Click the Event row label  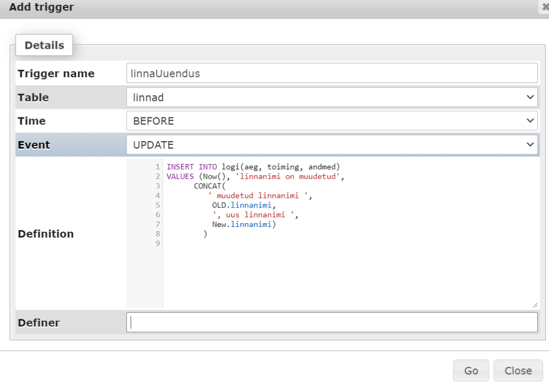click(x=34, y=145)
